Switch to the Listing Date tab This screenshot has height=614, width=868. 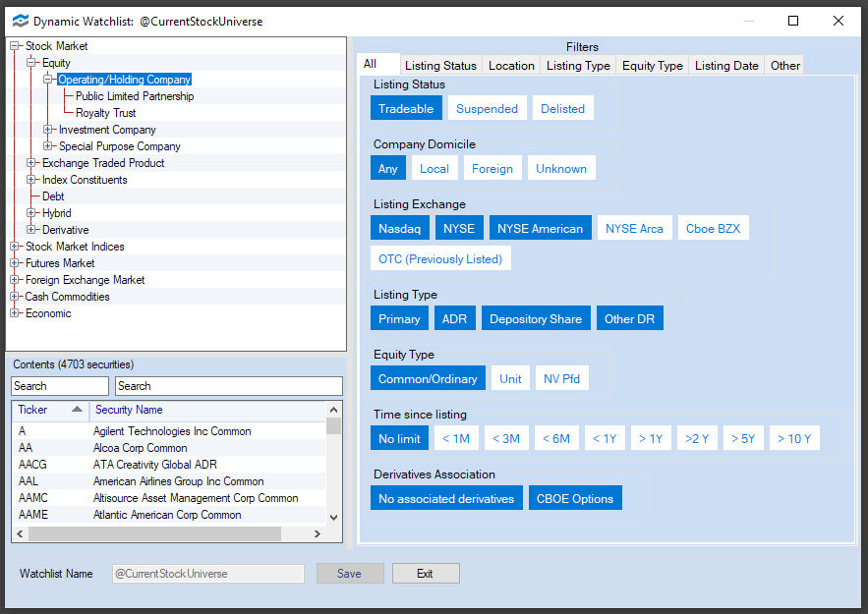click(725, 66)
